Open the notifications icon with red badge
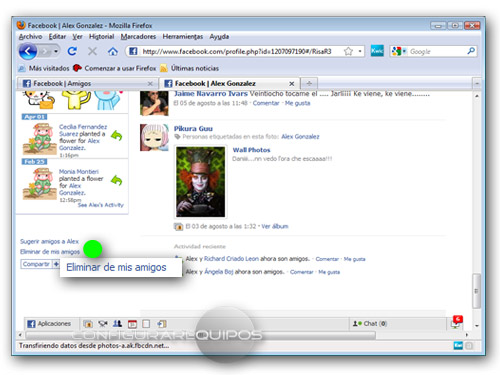 [x=456, y=322]
